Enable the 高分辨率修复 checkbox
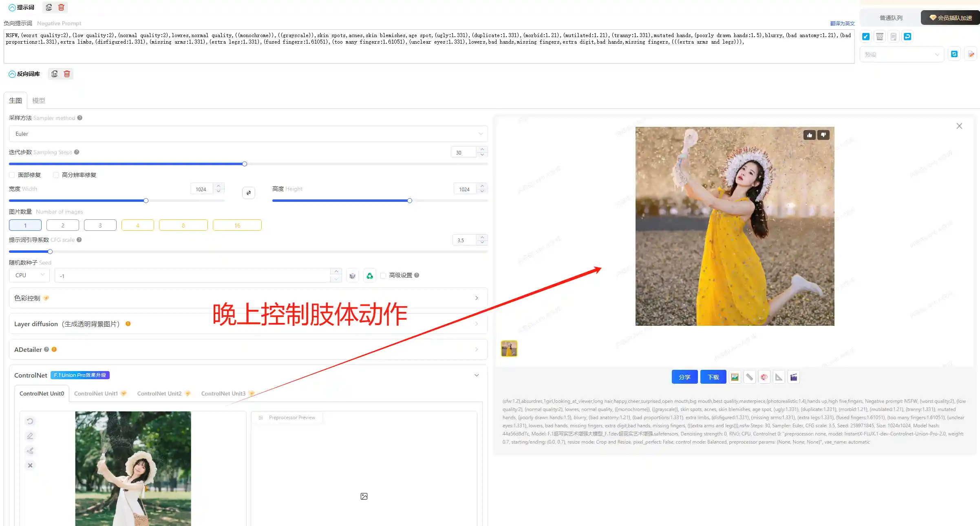This screenshot has width=980, height=526. coord(56,175)
